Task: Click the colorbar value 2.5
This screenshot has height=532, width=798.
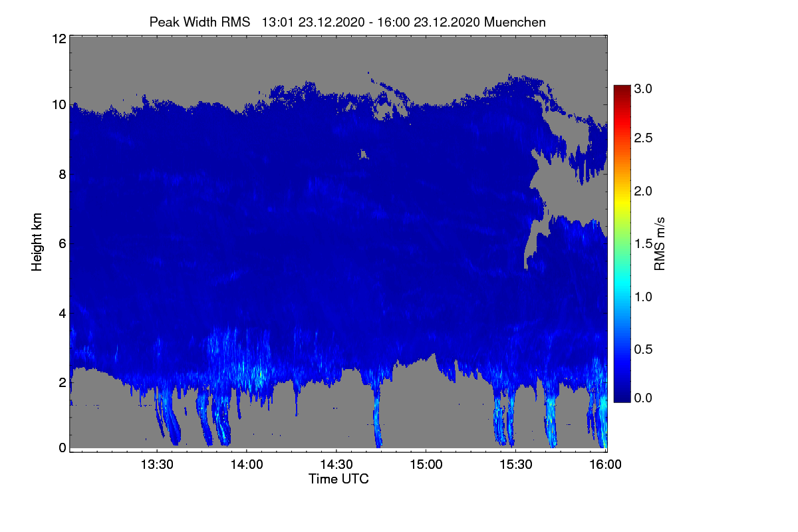Action: point(643,138)
